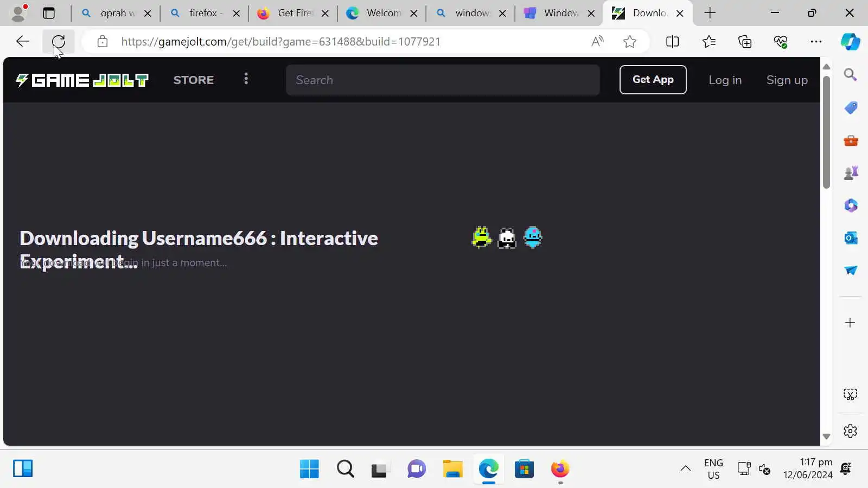Click the Game Jolt logo
868x488 pixels.
pos(82,80)
